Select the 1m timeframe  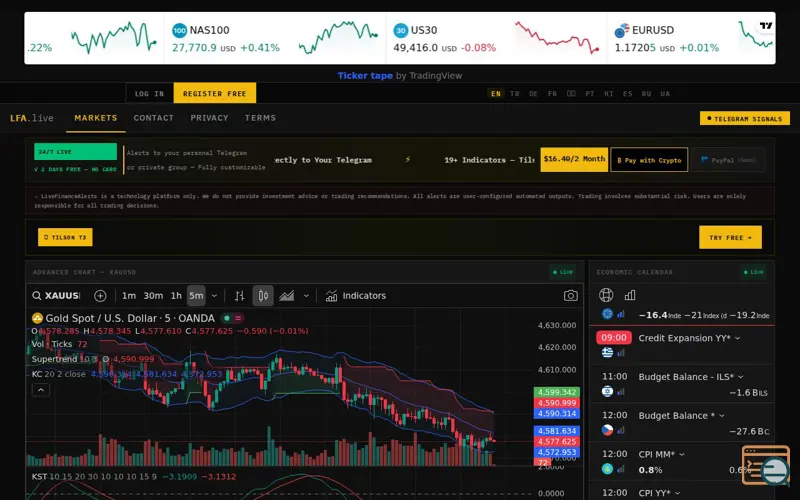pyautogui.click(x=129, y=295)
